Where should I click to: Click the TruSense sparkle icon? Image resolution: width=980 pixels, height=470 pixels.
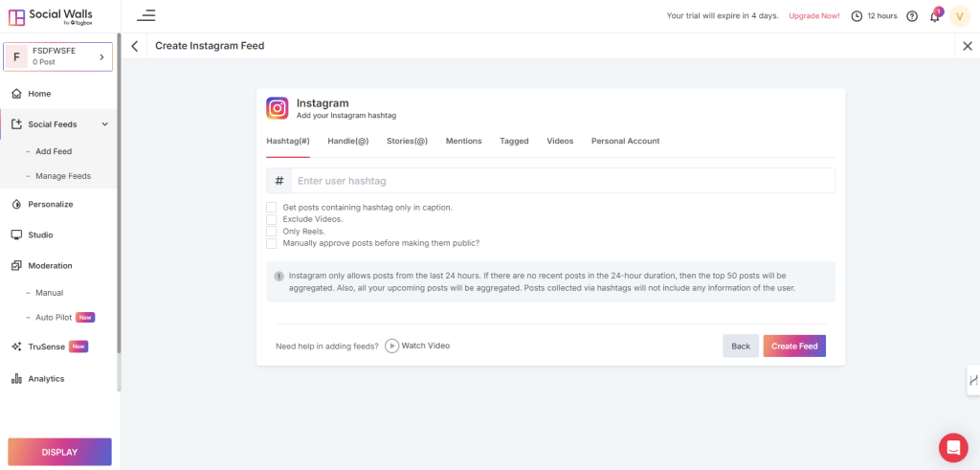(17, 347)
